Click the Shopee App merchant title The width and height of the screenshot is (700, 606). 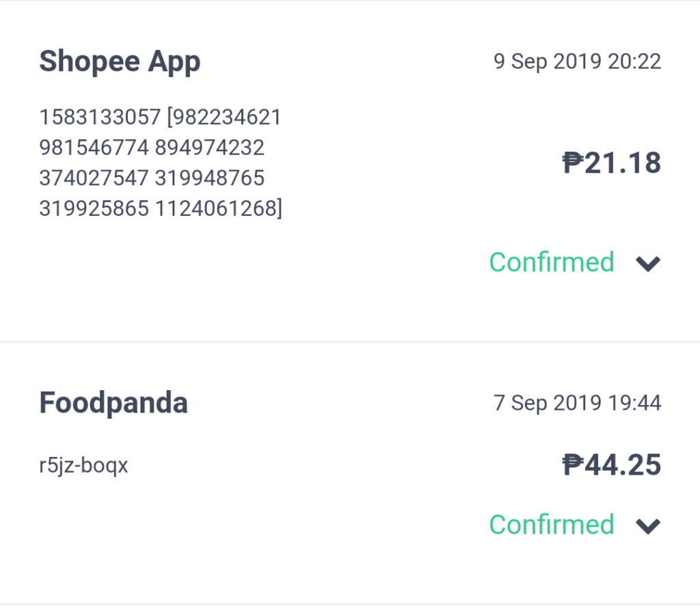click(120, 62)
